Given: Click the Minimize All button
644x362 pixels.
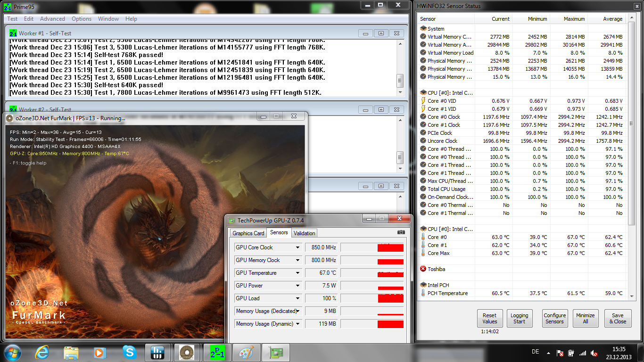Looking at the screenshot, I should 585,318.
